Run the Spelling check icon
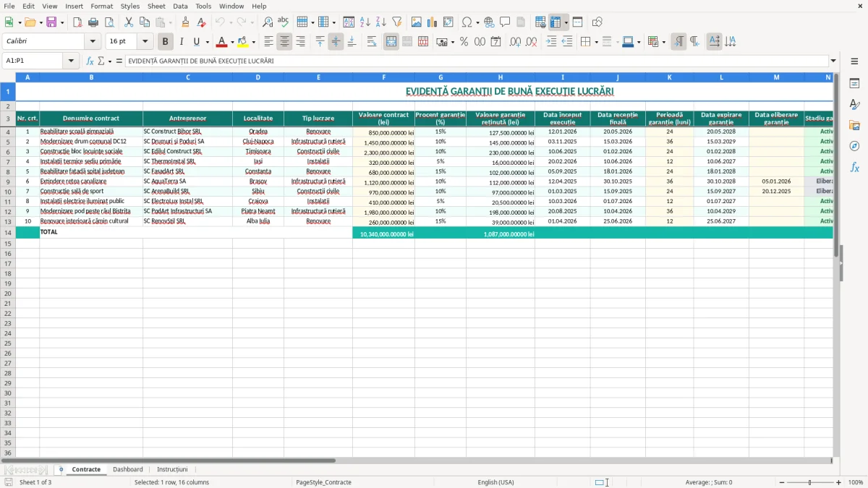 (x=284, y=22)
